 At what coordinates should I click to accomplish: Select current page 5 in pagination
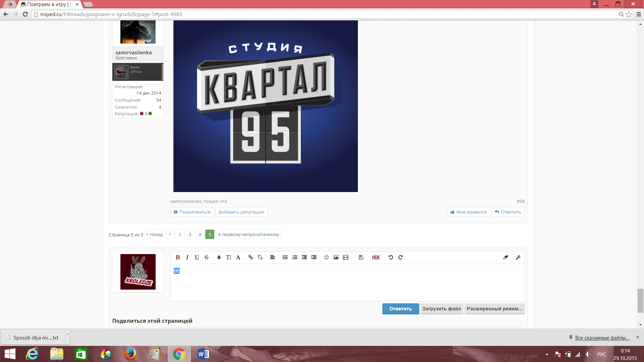210,234
